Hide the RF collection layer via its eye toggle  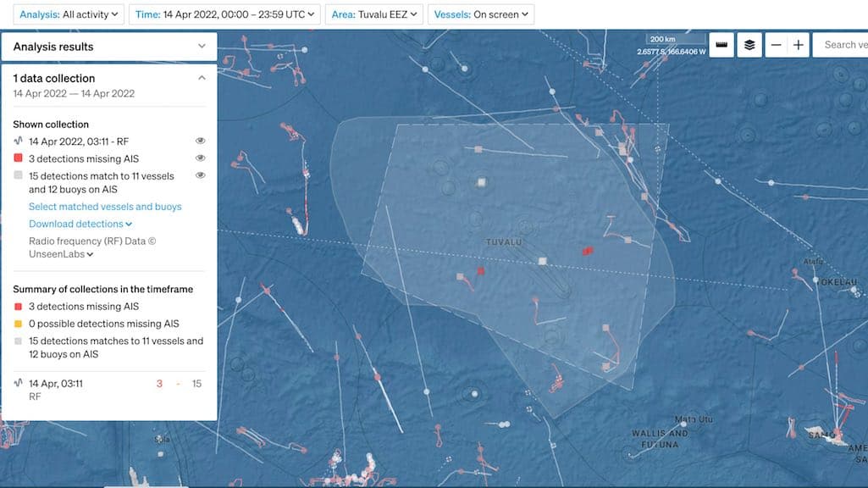[201, 141]
